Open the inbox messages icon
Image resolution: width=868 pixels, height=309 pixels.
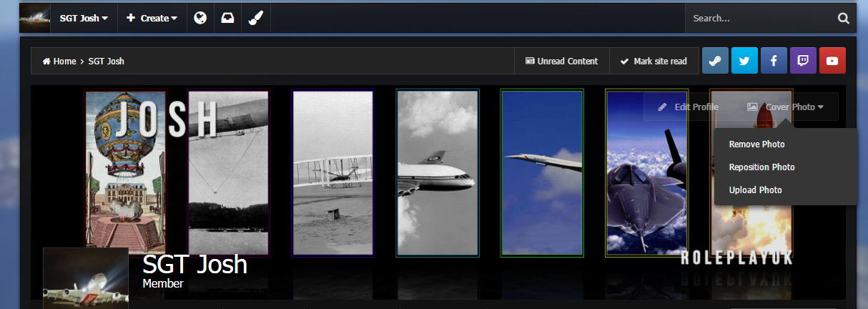[x=227, y=18]
